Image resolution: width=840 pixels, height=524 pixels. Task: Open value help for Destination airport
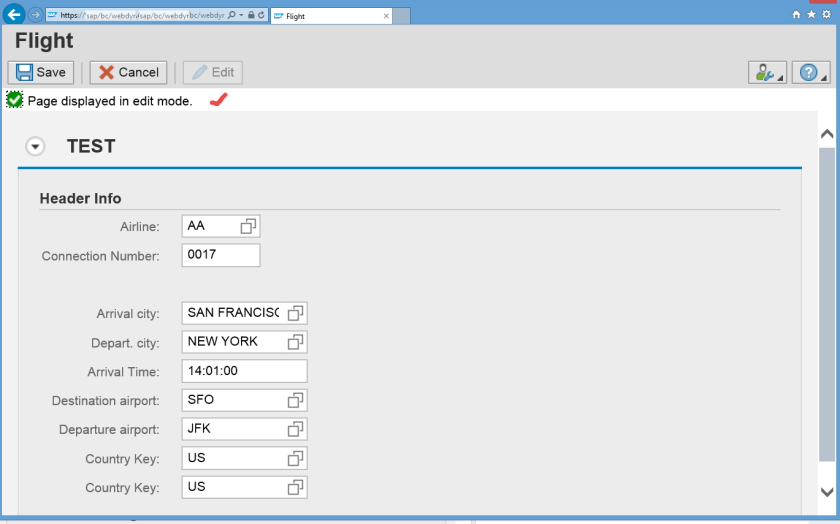tap(295, 400)
